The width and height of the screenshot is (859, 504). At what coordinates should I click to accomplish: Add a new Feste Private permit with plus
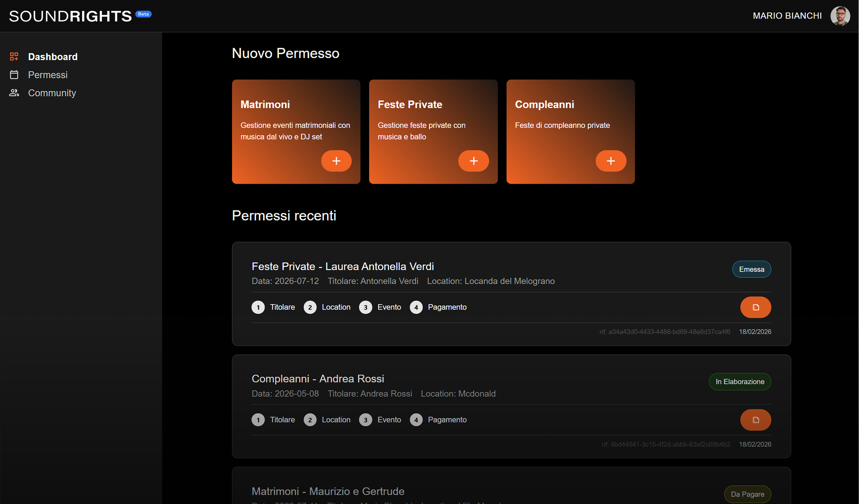[473, 161]
